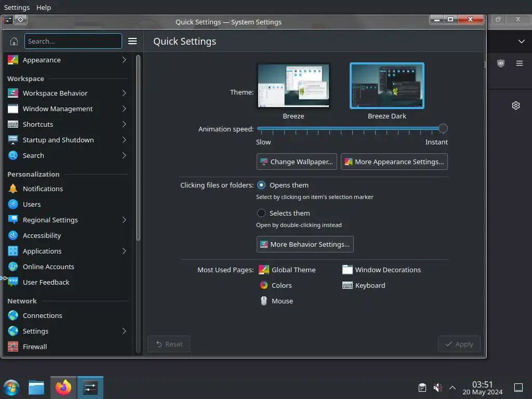The height and width of the screenshot is (399, 532).
Task: Click More Behavior Settings button
Action: (x=305, y=245)
